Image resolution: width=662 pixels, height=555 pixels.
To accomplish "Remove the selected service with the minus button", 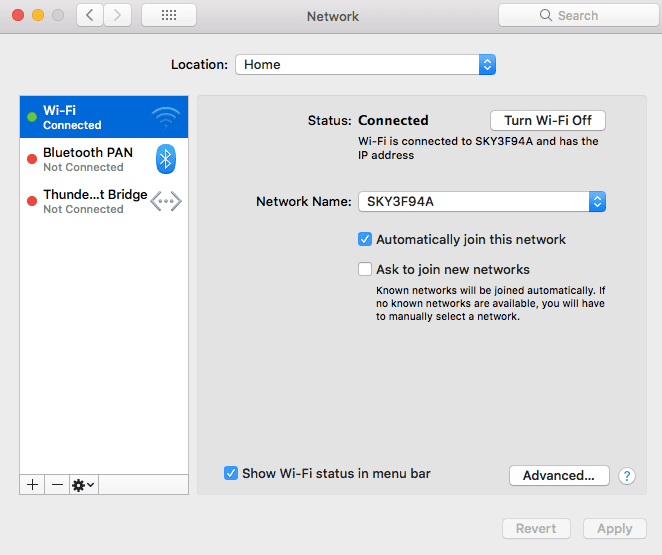I will click(57, 485).
